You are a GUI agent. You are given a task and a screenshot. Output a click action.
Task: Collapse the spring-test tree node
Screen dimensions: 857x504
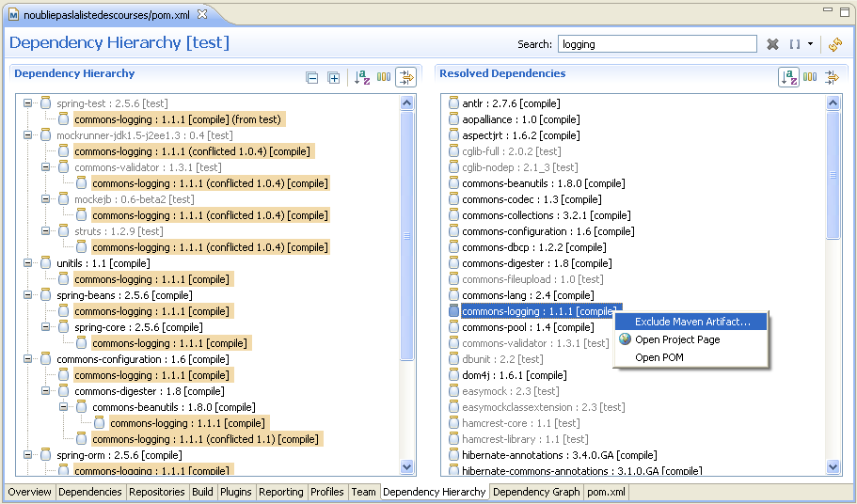[28, 103]
